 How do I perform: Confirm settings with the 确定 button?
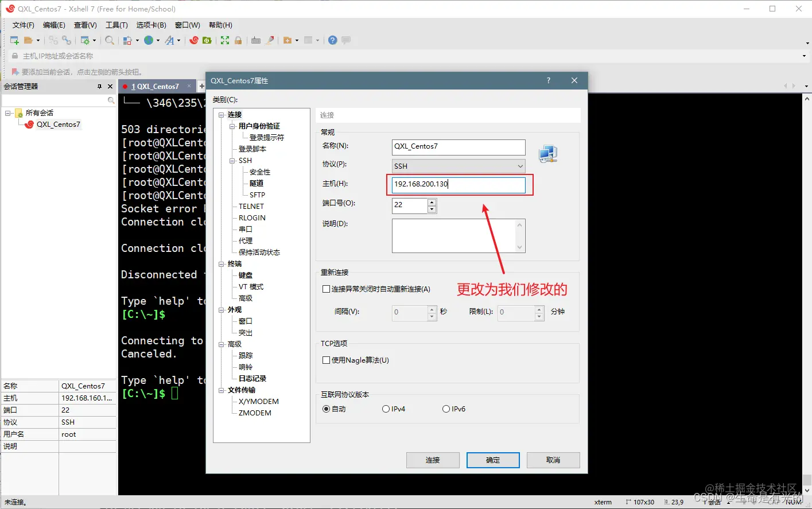tap(492, 460)
